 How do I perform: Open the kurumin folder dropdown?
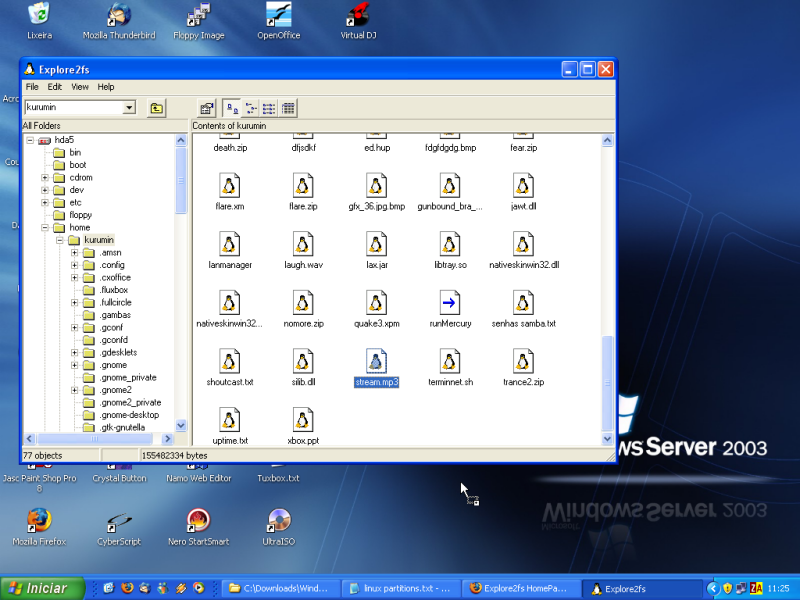(130, 108)
